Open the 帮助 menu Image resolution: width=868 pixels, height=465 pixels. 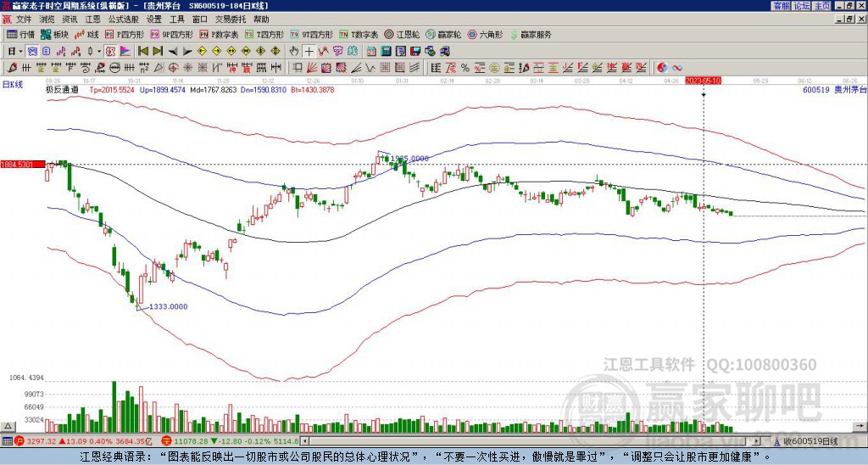(261, 20)
